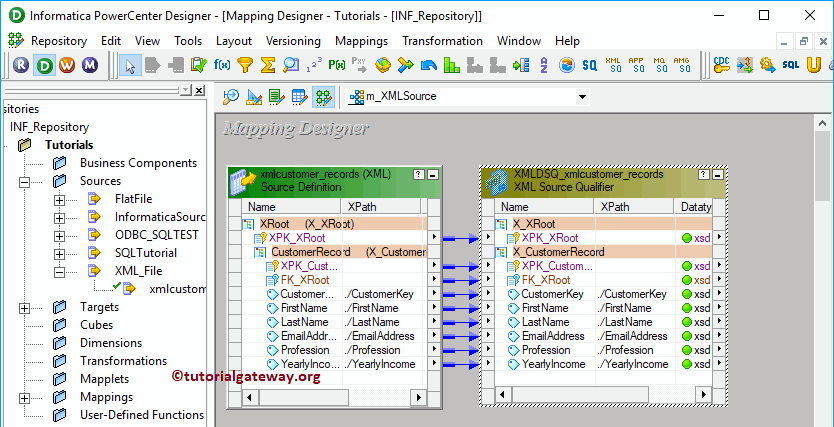Expand the Targets folder node

23,308
